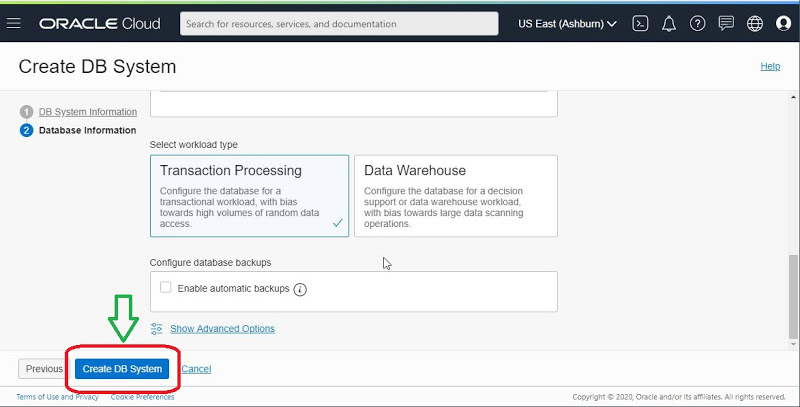Image resolution: width=800 pixels, height=407 pixels.
Task: Choose the Data Warehouse workload
Action: coord(456,195)
